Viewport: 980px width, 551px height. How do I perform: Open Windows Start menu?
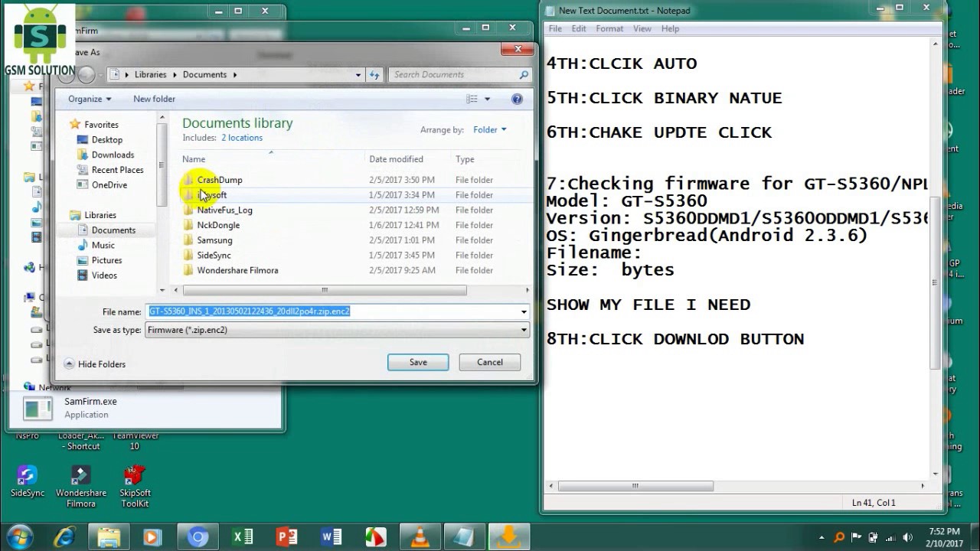pos(19,537)
